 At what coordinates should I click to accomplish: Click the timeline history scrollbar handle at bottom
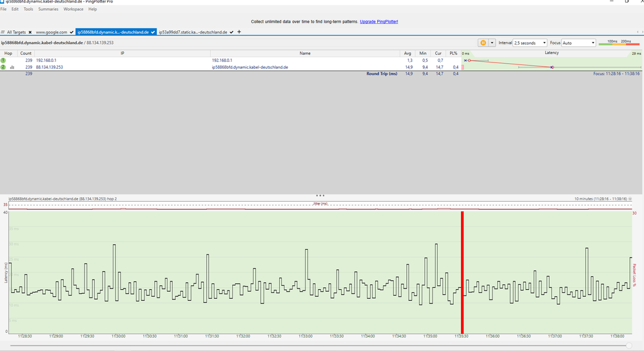tap(629, 346)
